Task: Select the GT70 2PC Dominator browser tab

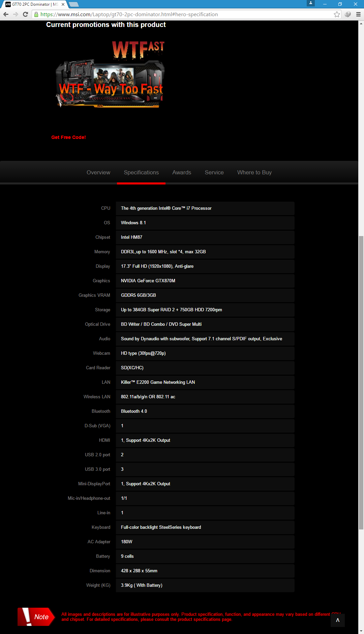Action: coord(33,4)
